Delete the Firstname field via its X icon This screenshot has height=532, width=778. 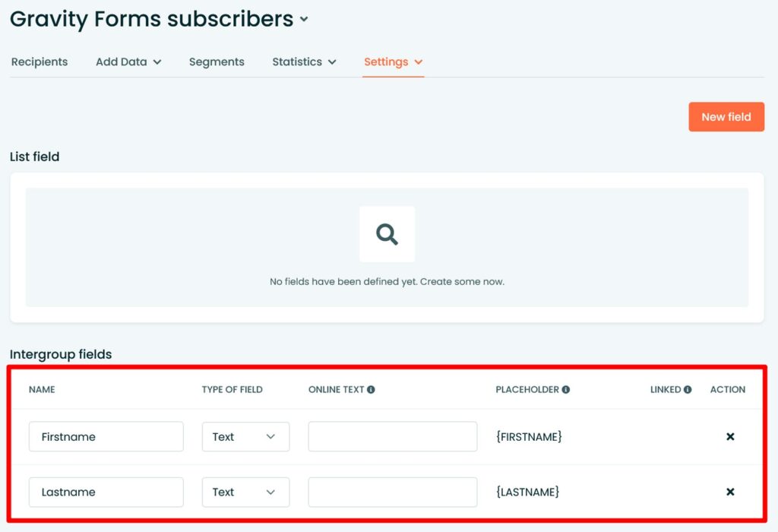click(x=730, y=436)
